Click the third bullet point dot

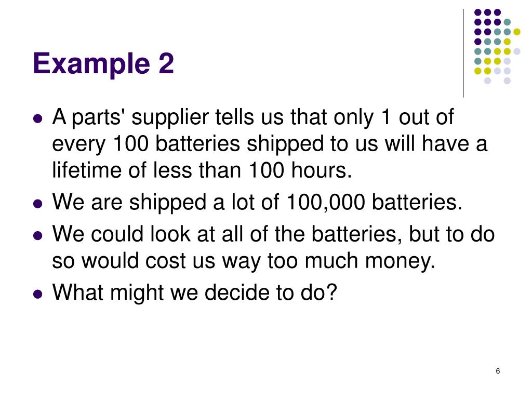[38, 235]
